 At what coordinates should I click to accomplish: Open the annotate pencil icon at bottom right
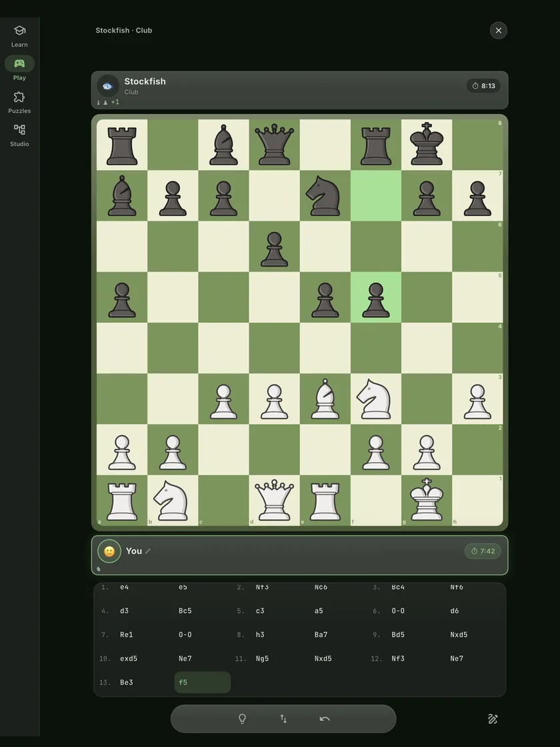pyautogui.click(x=493, y=719)
